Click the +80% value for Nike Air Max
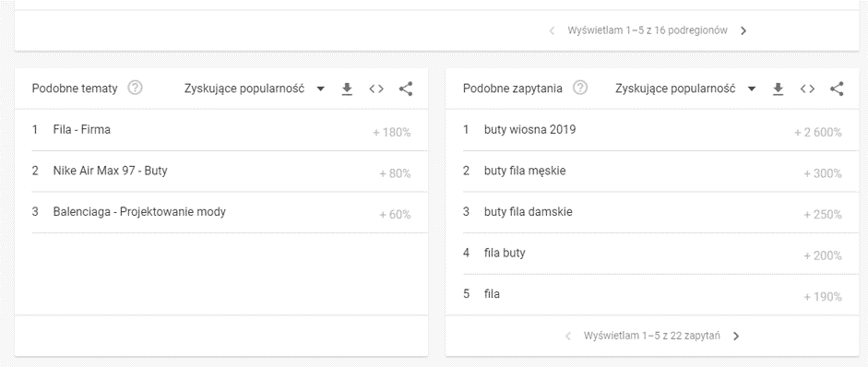Viewport: 868px width, 367px height. [x=395, y=173]
